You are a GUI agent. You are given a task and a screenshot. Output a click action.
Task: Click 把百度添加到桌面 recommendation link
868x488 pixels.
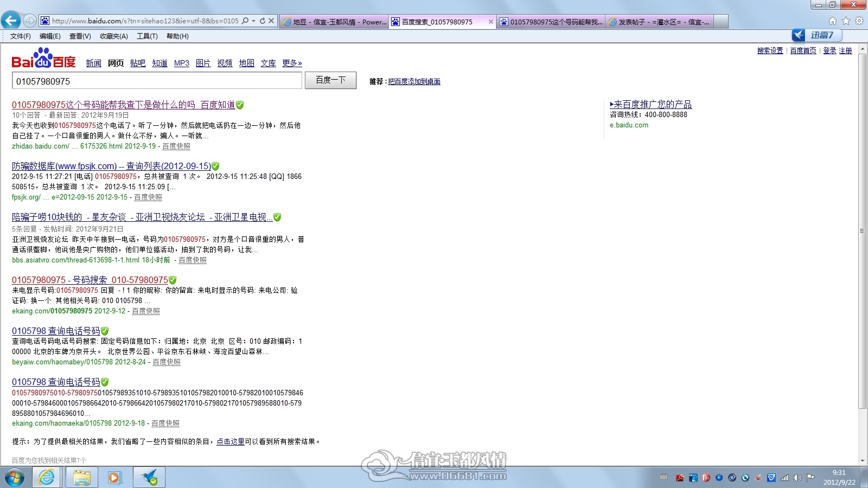[x=414, y=81]
